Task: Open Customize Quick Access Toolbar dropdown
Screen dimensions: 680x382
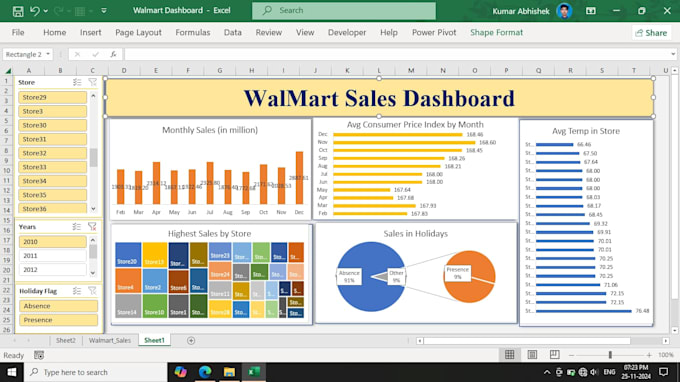Action: (x=104, y=11)
